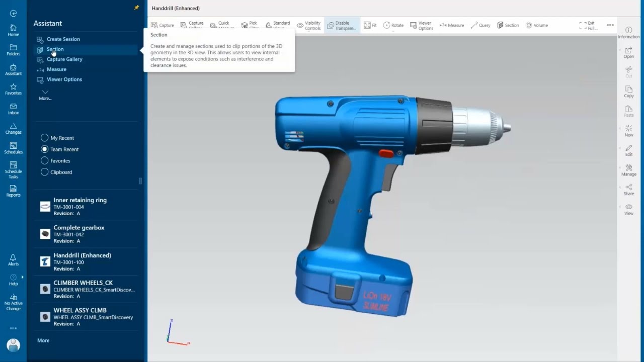Expand the Manage command on the right

pos(629,170)
